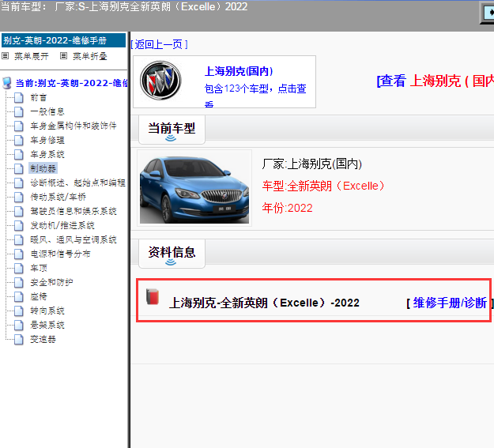Click the page icon next to 发动机/推进系统
The width and height of the screenshot is (494, 448).
[19, 225]
